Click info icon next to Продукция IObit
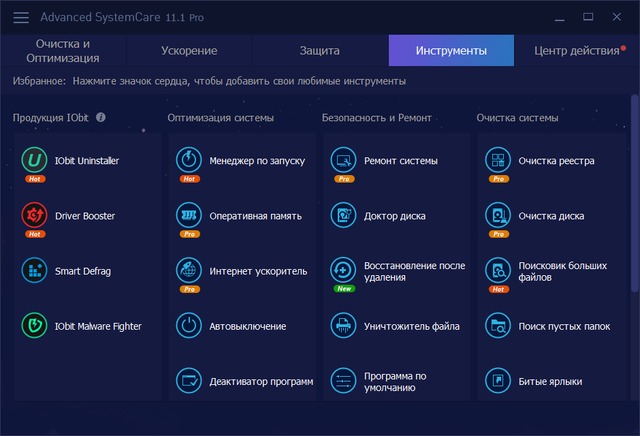 (x=101, y=118)
